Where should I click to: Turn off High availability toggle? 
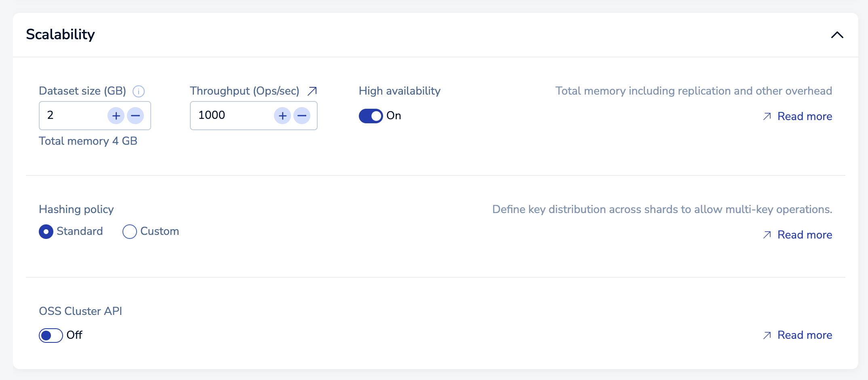(371, 116)
